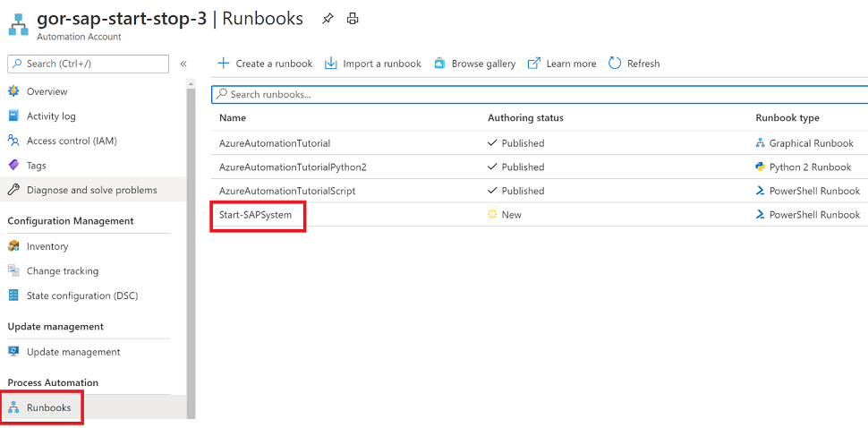
Task: Click the Search (Ctrl+/) sidebar field
Action: tap(88, 64)
